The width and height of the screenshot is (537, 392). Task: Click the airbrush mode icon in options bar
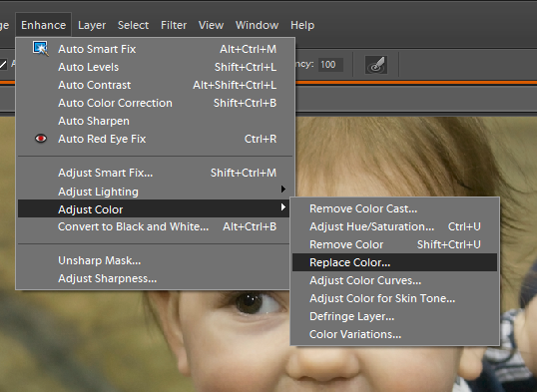[x=376, y=65]
